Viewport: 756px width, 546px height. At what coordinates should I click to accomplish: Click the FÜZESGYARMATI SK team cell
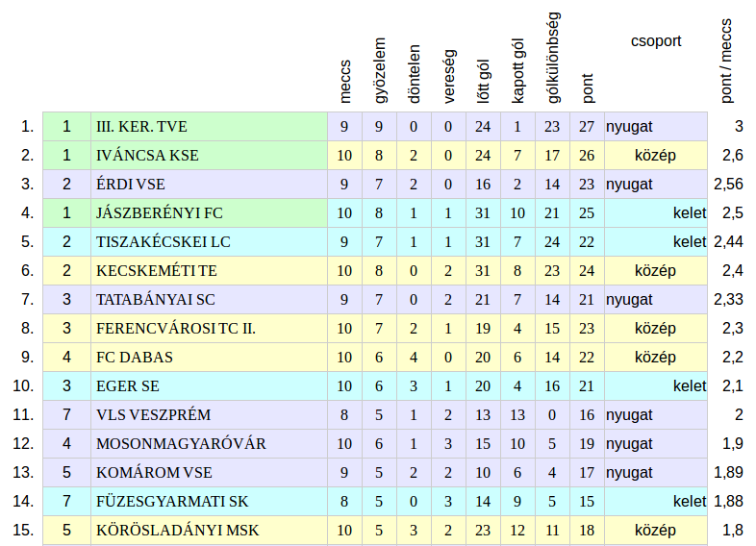pyautogui.click(x=210, y=501)
